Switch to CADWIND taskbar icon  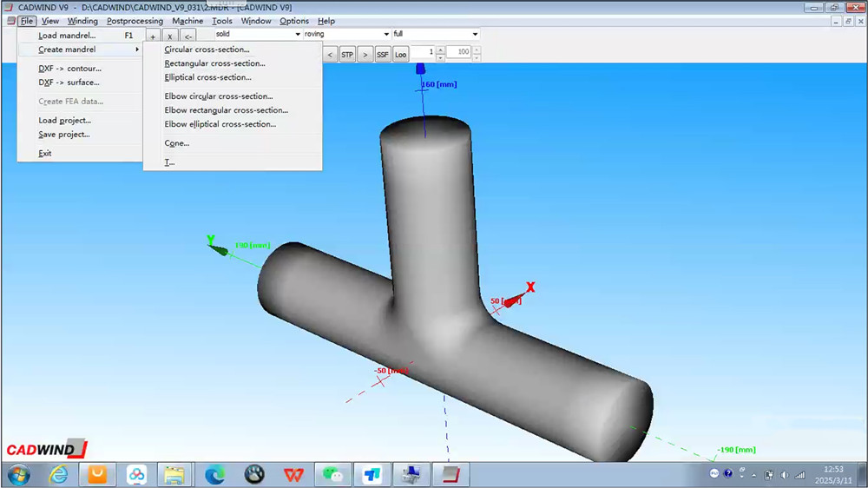pyautogui.click(x=450, y=475)
